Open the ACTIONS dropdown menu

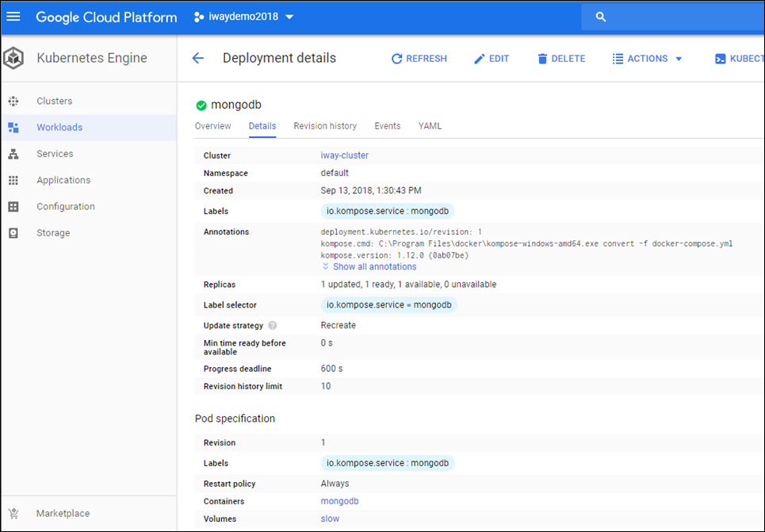648,59
